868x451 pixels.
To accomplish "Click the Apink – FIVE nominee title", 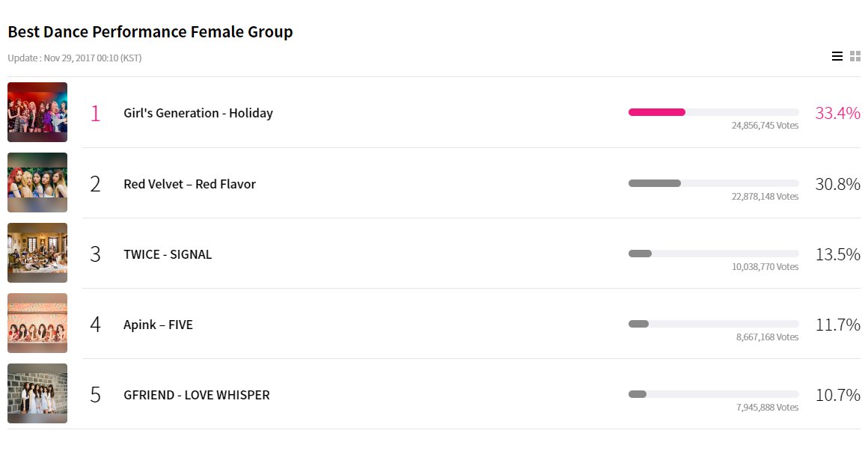I will [x=159, y=325].
